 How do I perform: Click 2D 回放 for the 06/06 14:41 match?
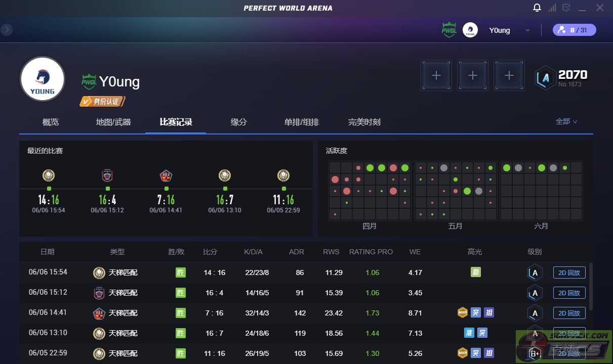(569, 313)
